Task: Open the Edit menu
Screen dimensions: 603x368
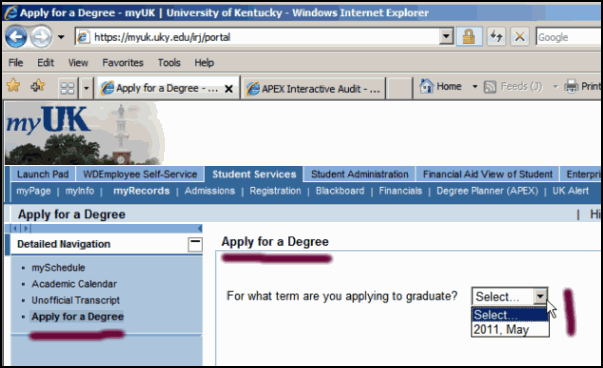Action: coord(45,63)
